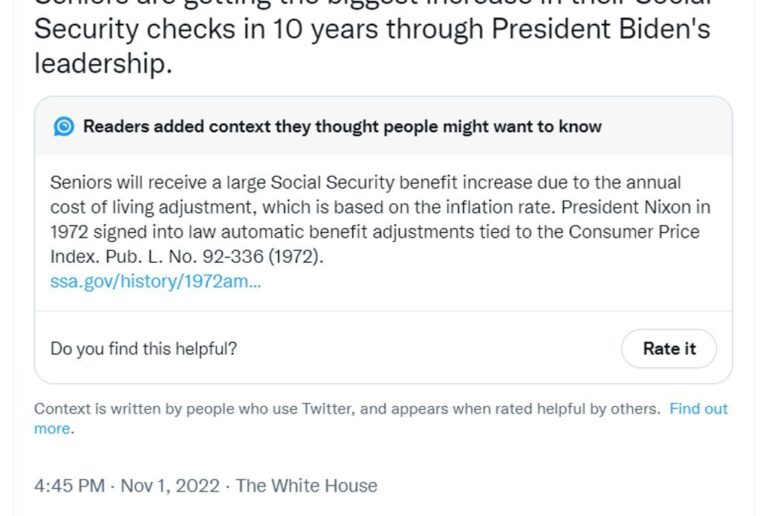Click the Readers added context header
This screenshot has height=516, width=780.
coord(342,126)
